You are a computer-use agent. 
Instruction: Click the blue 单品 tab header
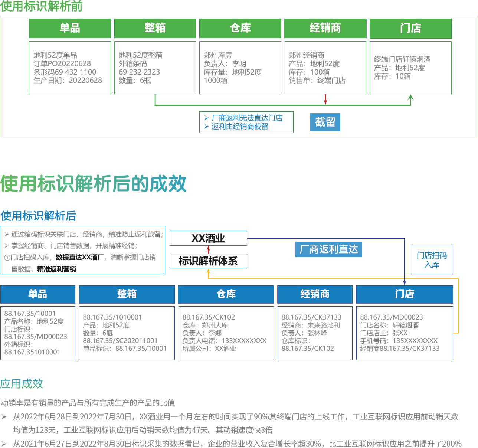38,294
